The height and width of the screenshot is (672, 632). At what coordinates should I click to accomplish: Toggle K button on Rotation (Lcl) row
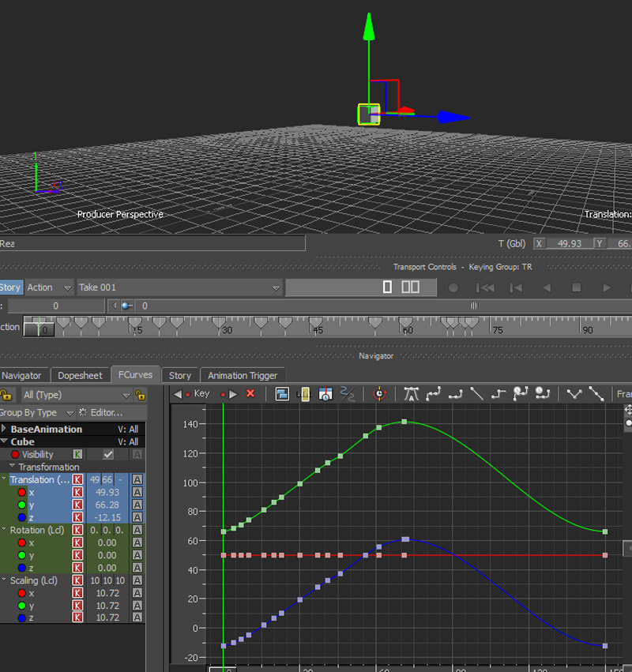pos(77,530)
